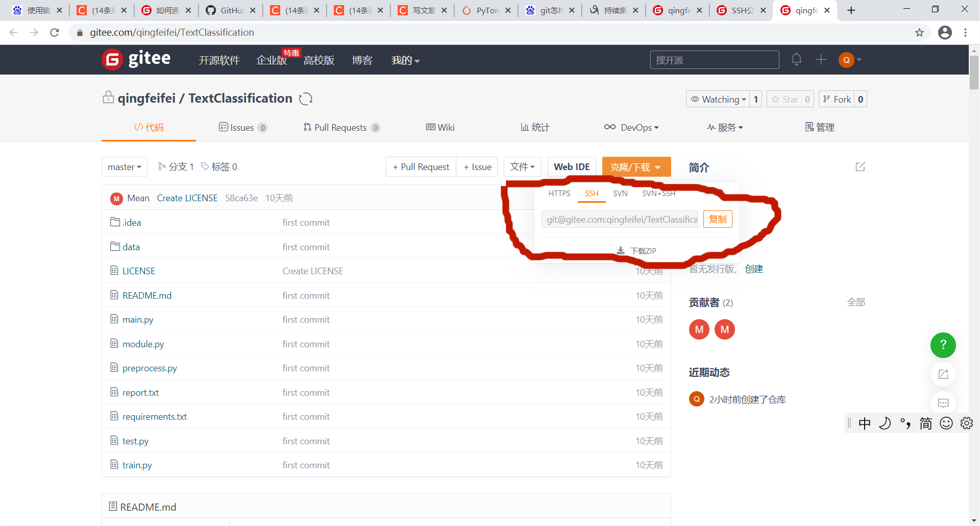Toggle simplified/traditional Chinese with 简 icon
Image resolution: width=980 pixels, height=526 pixels.
(x=925, y=423)
